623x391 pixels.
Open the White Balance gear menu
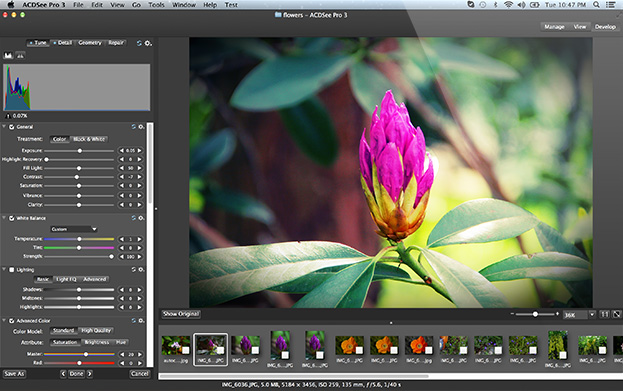[x=141, y=218]
